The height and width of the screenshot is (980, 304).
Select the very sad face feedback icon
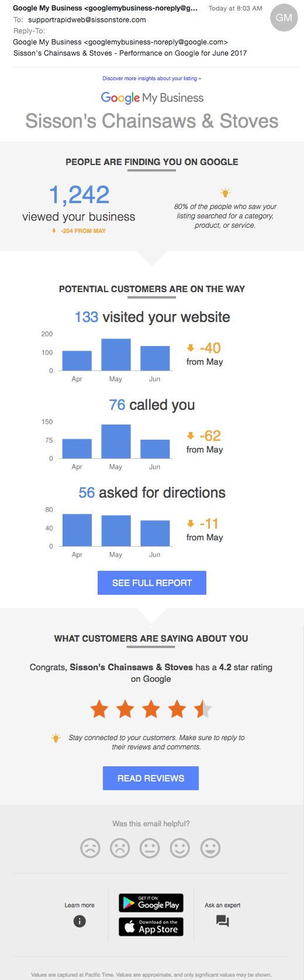[90, 848]
